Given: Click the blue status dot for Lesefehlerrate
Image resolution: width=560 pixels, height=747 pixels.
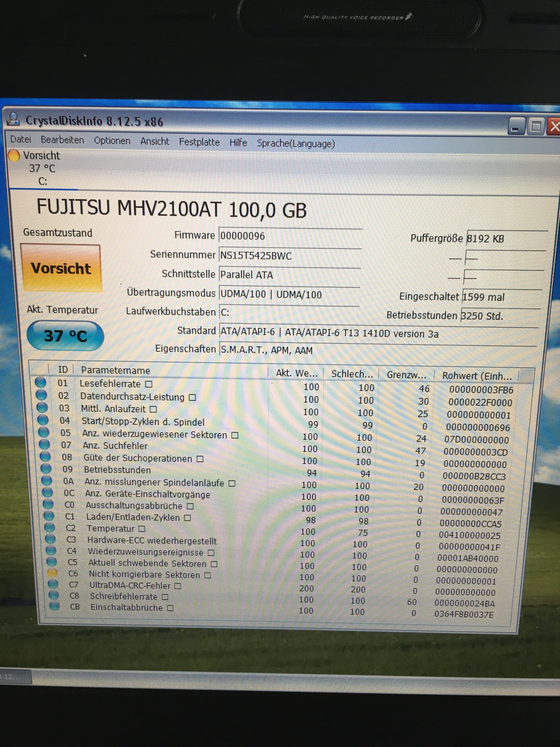Looking at the screenshot, I should point(41,382).
